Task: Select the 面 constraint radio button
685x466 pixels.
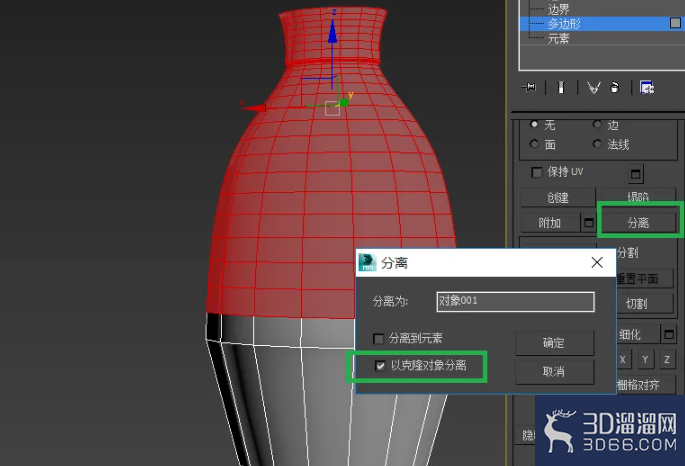Action: coord(534,144)
